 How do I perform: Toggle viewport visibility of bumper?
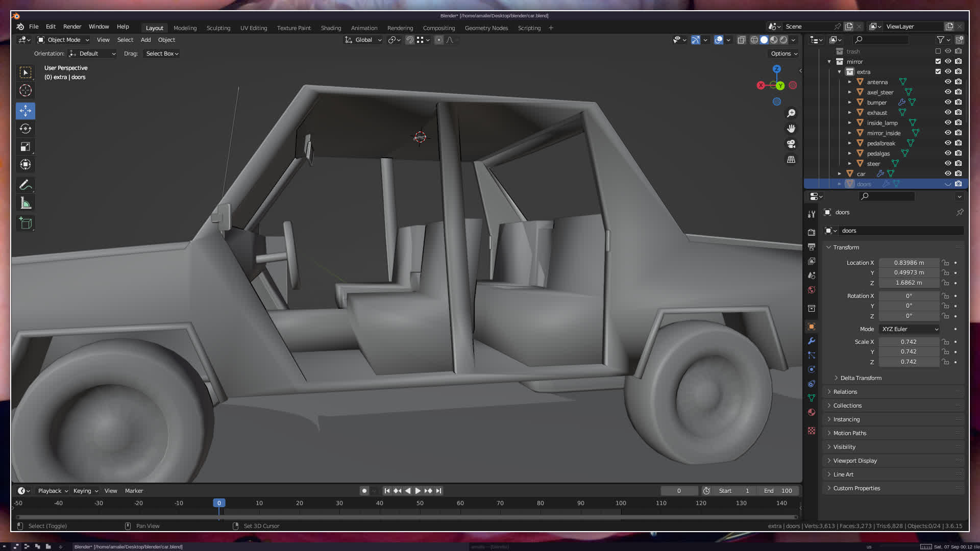coord(948,102)
